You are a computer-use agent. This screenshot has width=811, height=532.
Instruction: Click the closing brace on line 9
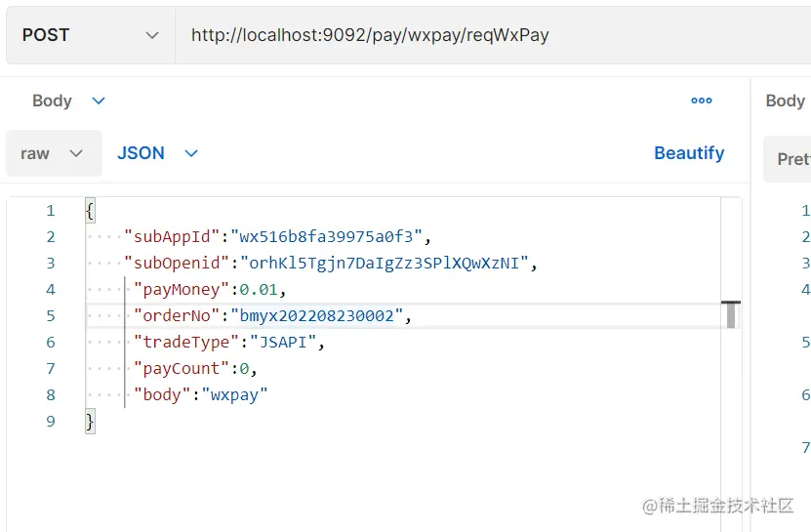(x=90, y=422)
